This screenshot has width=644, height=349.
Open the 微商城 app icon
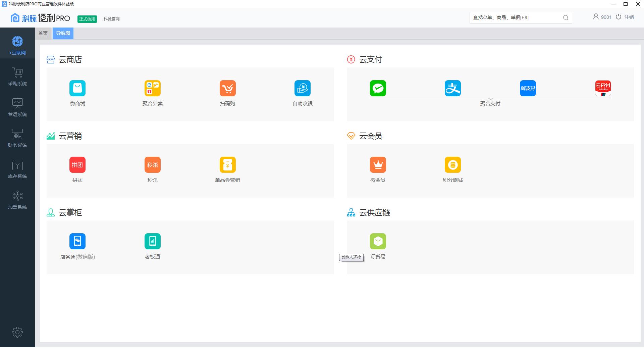pyautogui.click(x=77, y=88)
